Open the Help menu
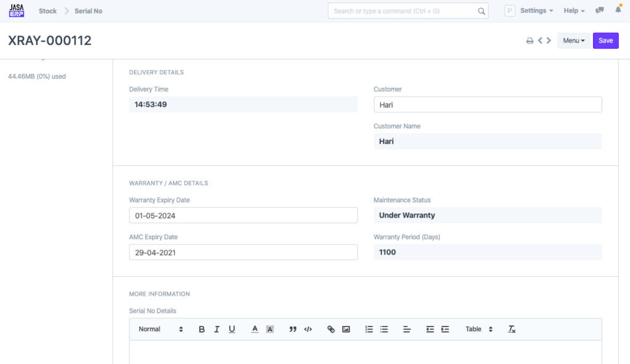This screenshot has height=364, width=630. click(x=574, y=10)
